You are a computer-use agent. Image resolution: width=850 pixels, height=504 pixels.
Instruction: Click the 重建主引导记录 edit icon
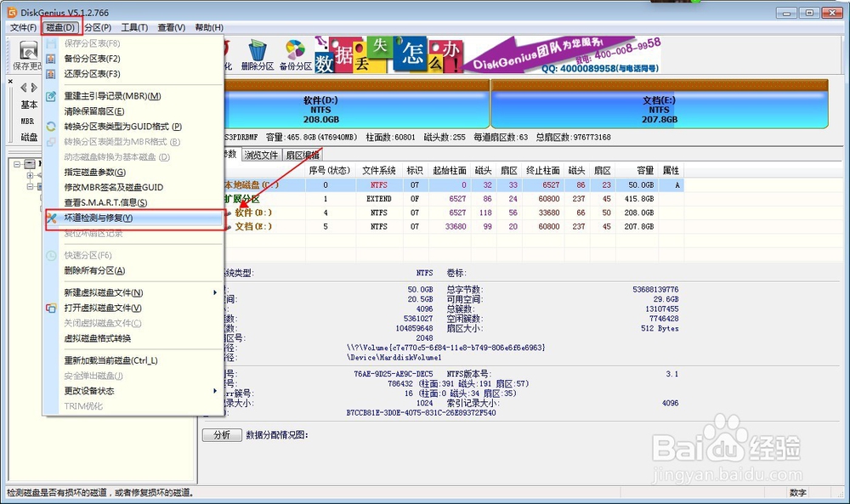[x=51, y=96]
